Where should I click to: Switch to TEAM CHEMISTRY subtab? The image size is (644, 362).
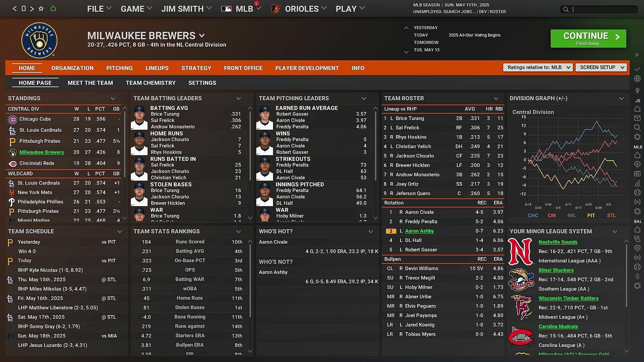pos(151,83)
